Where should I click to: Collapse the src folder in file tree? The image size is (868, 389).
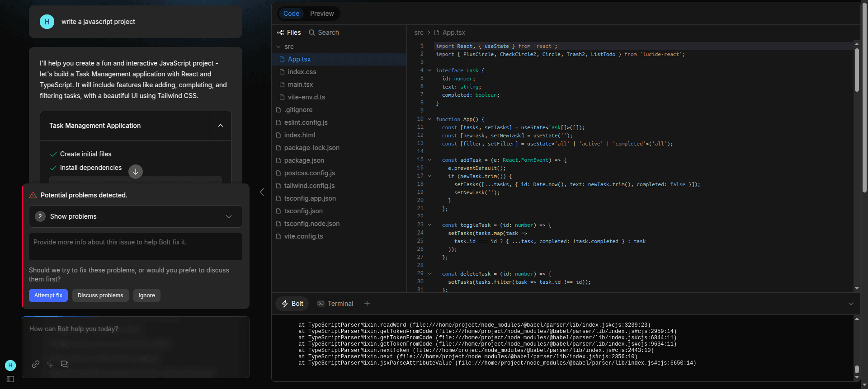pos(279,47)
